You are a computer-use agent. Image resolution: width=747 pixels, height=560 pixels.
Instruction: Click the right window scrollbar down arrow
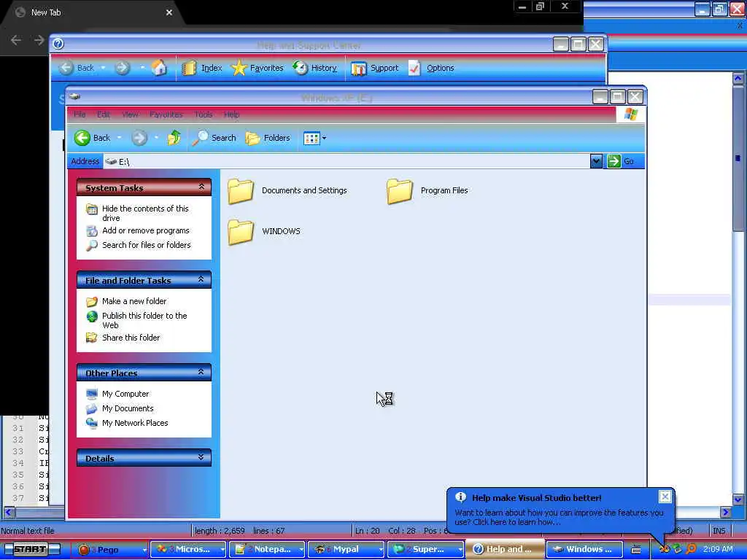click(738, 499)
